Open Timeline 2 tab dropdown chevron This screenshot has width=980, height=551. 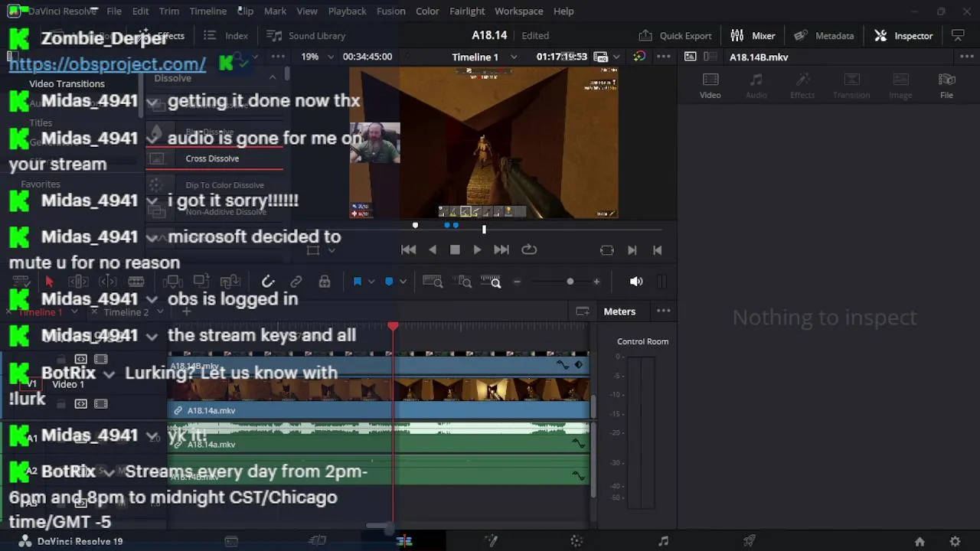[x=160, y=312]
